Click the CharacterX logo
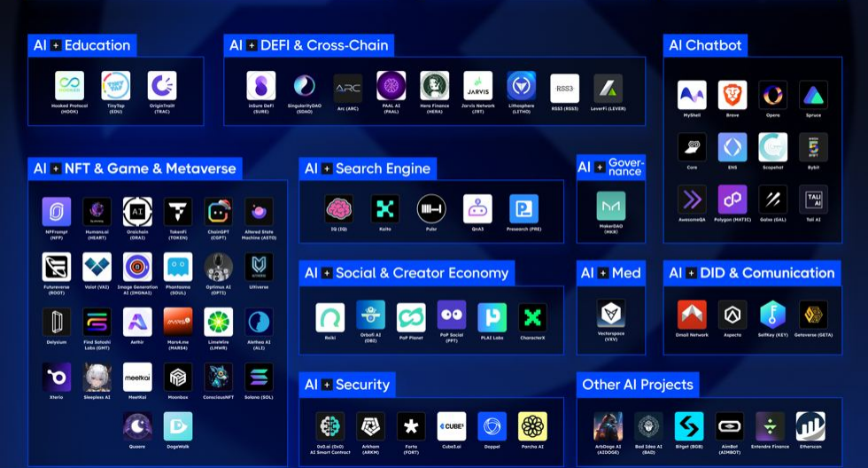The width and height of the screenshot is (868, 468). [532, 317]
